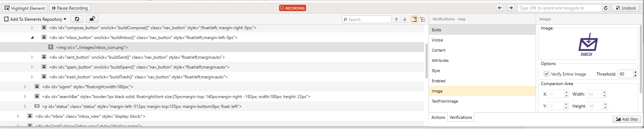Select the sent_button div row text
Image resolution: width=644 pixels, height=129 pixels.
pos(137,57)
